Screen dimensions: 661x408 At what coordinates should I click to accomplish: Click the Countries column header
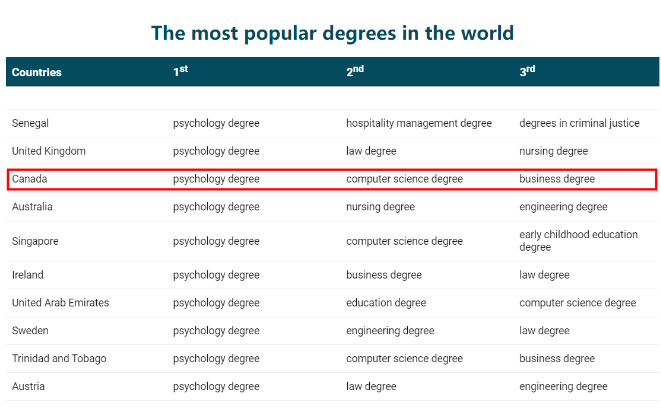[37, 72]
